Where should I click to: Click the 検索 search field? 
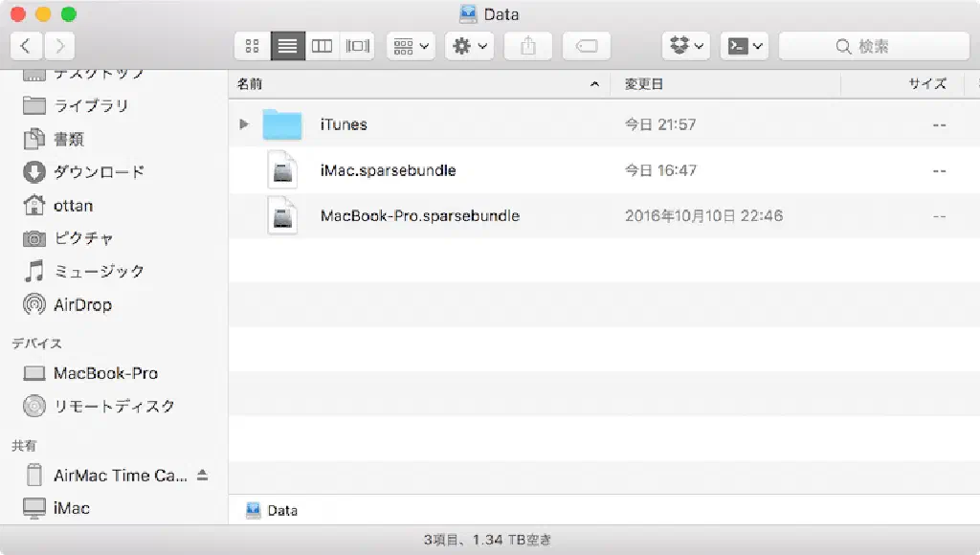873,45
